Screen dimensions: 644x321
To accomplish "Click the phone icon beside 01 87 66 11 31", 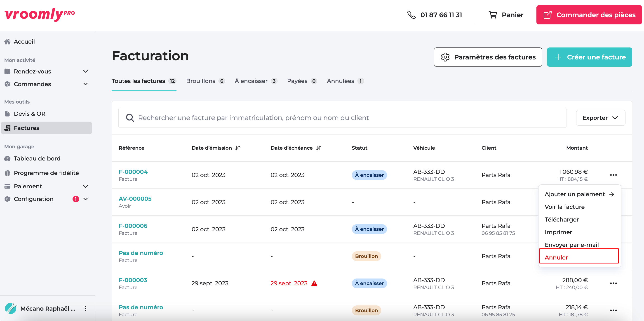I will pos(411,15).
